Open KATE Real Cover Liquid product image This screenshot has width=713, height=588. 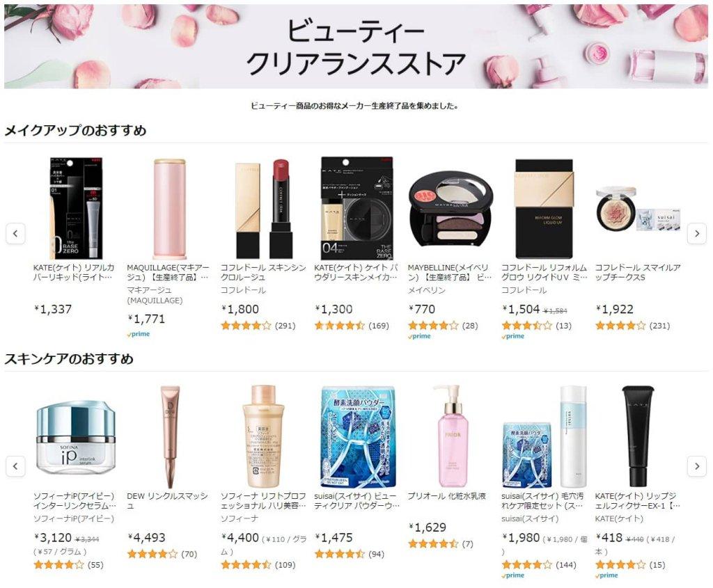pos(76,208)
